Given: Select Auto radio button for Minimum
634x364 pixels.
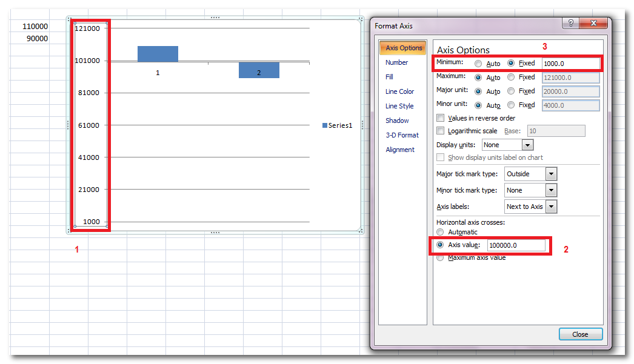Looking at the screenshot, I should click(x=479, y=64).
